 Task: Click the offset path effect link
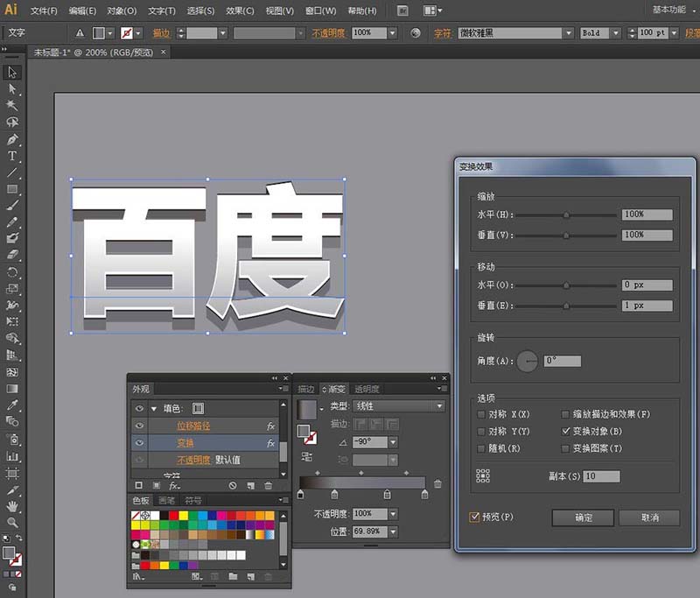[193, 426]
